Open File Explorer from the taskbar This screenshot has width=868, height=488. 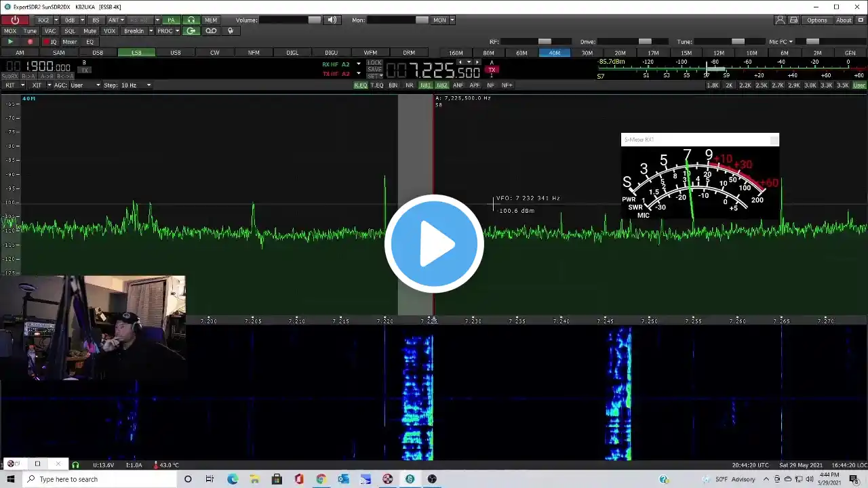tap(254, 479)
